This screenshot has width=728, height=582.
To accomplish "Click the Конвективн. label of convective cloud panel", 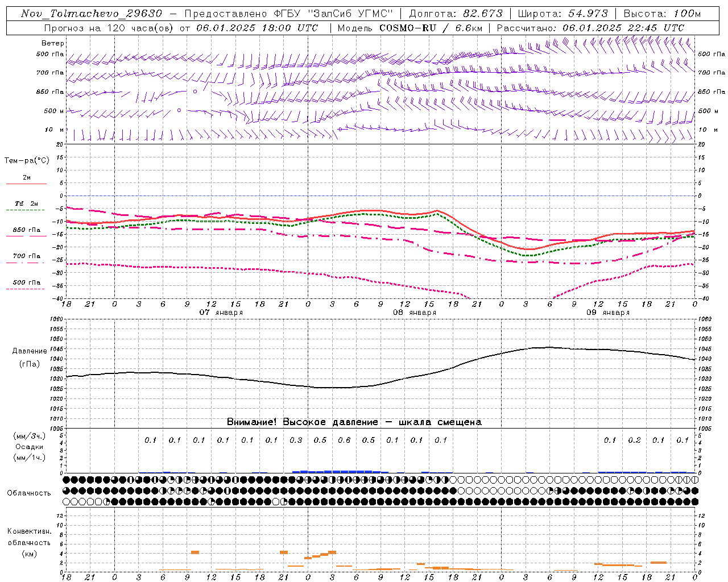I will 29,531.
